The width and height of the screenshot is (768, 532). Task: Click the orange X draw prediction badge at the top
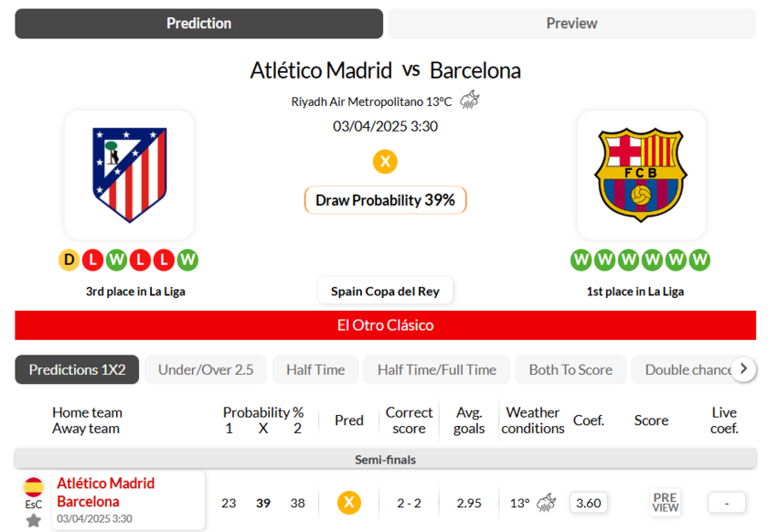(x=385, y=162)
